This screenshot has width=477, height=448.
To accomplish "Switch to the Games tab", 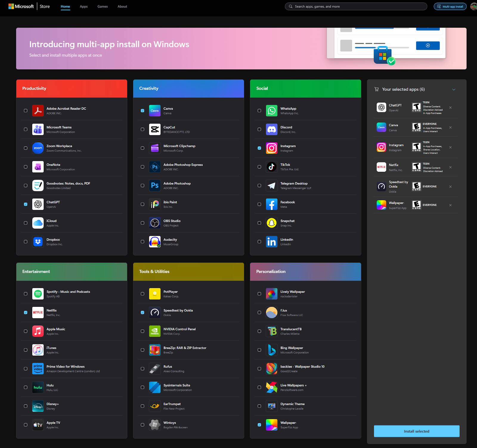I will (x=102, y=7).
